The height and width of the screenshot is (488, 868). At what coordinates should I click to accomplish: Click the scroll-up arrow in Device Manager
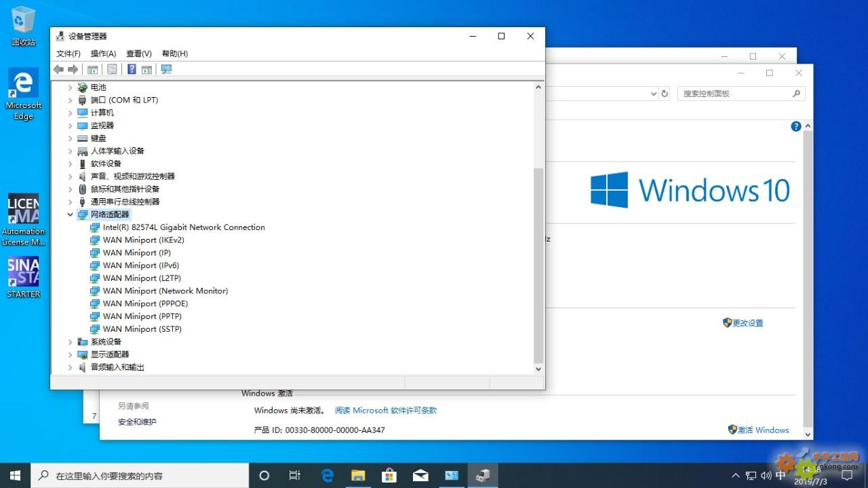(x=538, y=87)
